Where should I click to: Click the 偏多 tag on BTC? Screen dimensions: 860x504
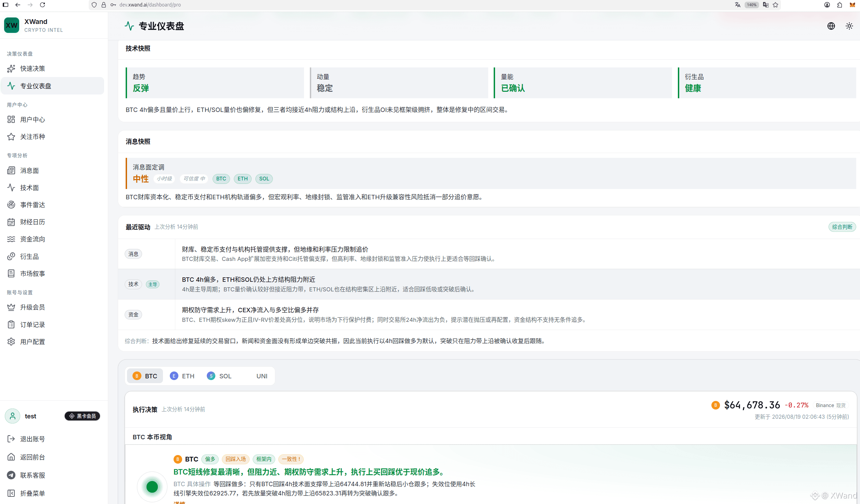pyautogui.click(x=210, y=459)
